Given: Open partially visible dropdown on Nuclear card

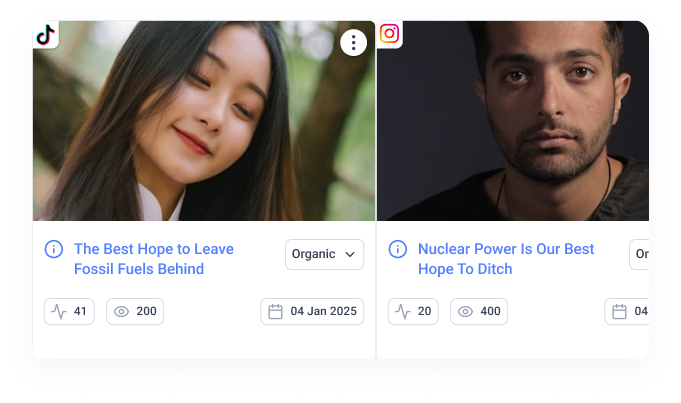Looking at the screenshot, I should (639, 254).
